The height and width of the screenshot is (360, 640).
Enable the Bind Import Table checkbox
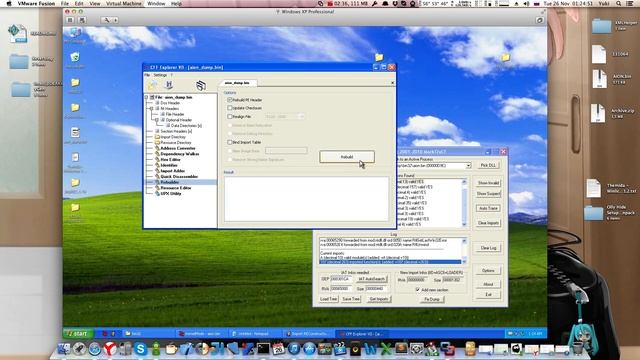(x=230, y=142)
